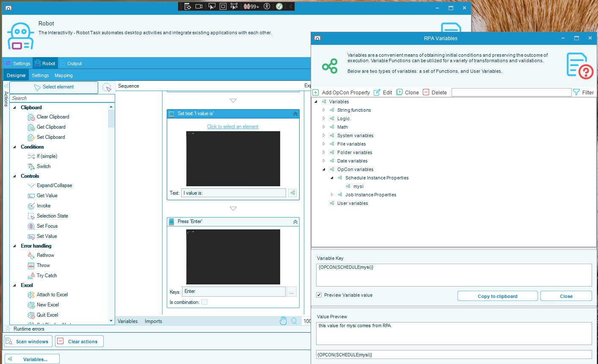Screen dimensions: 598x364
Task: Click the Copy to clipboard button
Action: click(x=497, y=296)
